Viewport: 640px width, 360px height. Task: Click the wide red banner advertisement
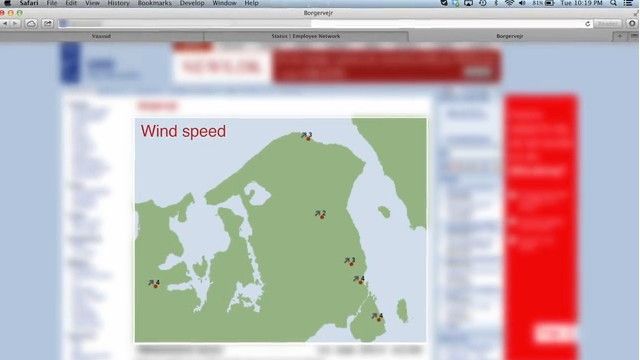[386, 66]
